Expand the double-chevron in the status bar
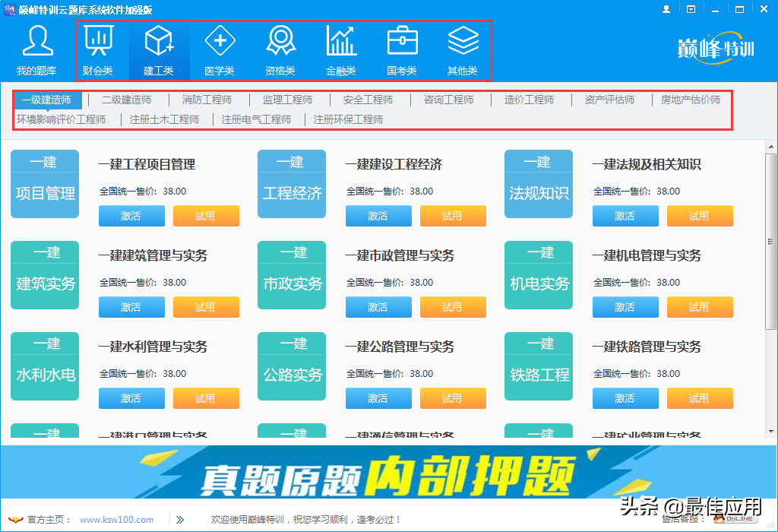This screenshot has width=778, height=532. coord(180,520)
